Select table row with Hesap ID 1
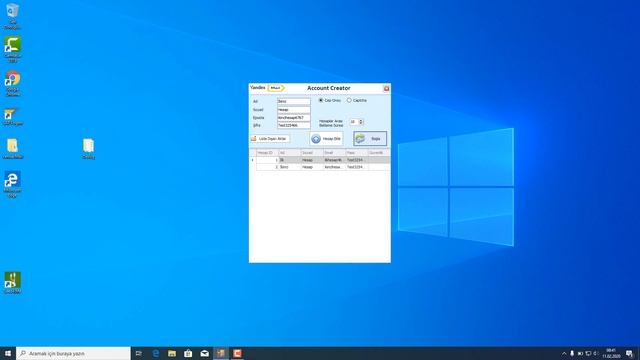Viewport: 640px width, 360px height. click(x=320, y=160)
